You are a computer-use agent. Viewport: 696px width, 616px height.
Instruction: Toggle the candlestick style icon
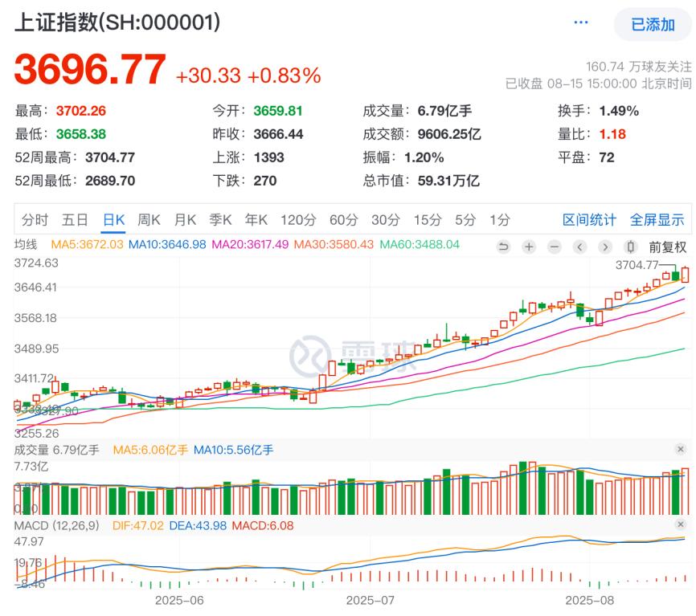tap(630, 247)
